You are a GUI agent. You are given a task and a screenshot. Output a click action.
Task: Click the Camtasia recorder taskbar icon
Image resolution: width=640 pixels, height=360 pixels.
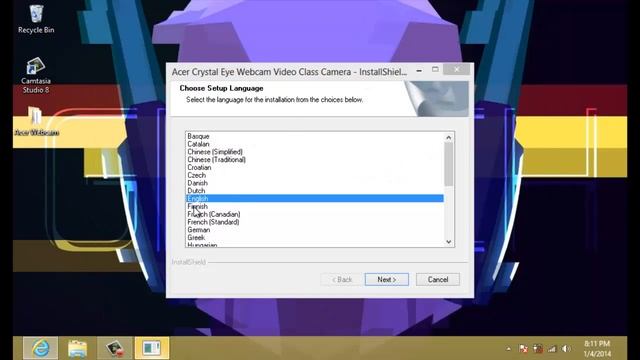tap(115, 348)
